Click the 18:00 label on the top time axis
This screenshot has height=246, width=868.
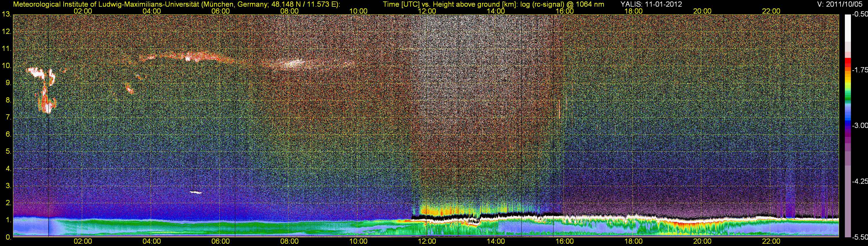[x=633, y=11]
